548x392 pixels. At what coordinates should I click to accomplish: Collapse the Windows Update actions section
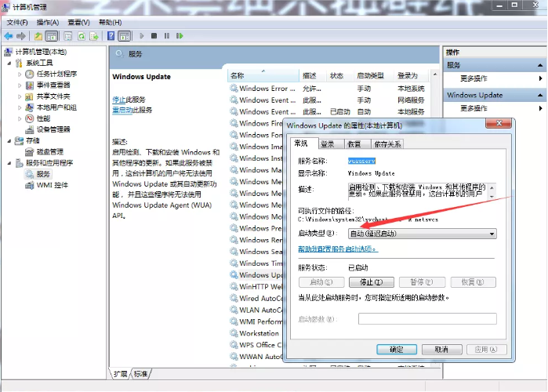(540, 95)
